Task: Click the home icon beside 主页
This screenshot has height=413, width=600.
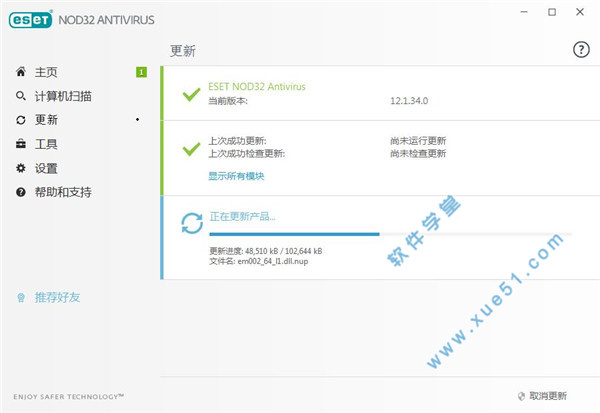Action: 21,72
